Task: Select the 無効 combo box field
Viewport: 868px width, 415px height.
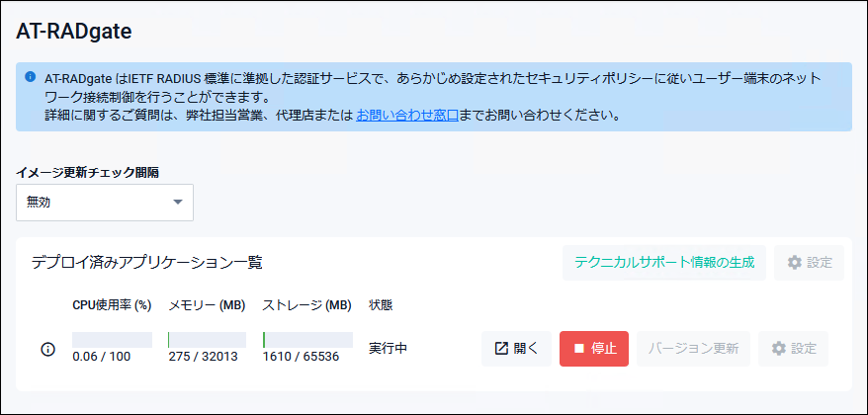Action: click(x=105, y=203)
